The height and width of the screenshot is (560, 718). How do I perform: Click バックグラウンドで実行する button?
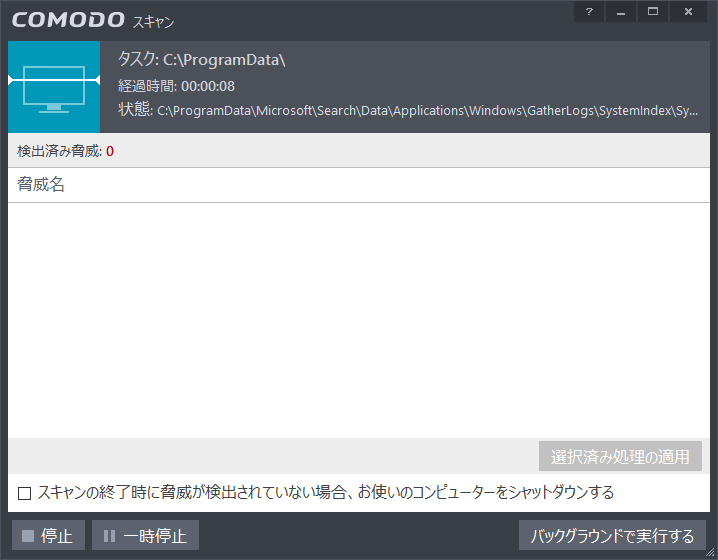point(612,535)
